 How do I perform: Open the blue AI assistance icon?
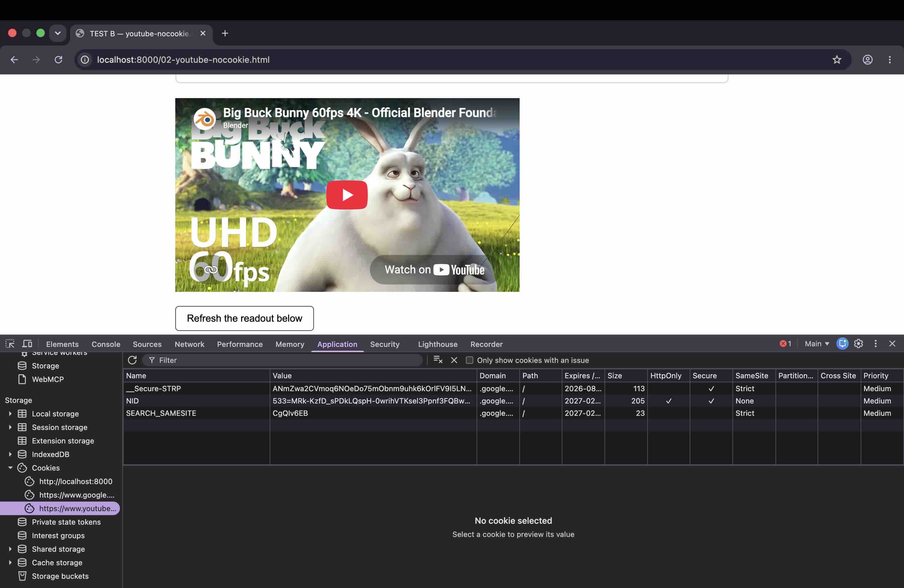click(842, 344)
